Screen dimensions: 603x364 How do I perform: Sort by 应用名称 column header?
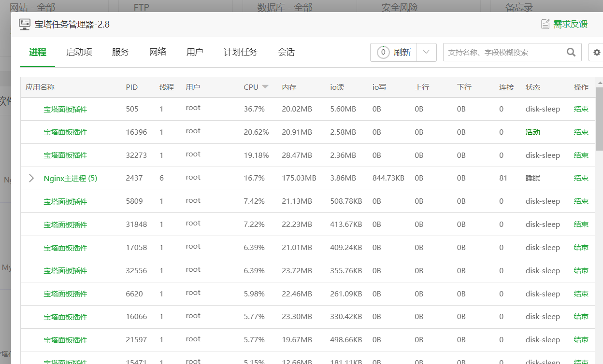(x=40, y=87)
